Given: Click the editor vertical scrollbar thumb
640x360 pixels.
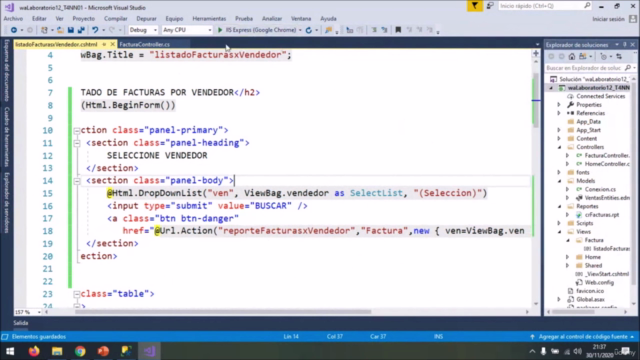Looking at the screenshot, I should tap(536, 100).
